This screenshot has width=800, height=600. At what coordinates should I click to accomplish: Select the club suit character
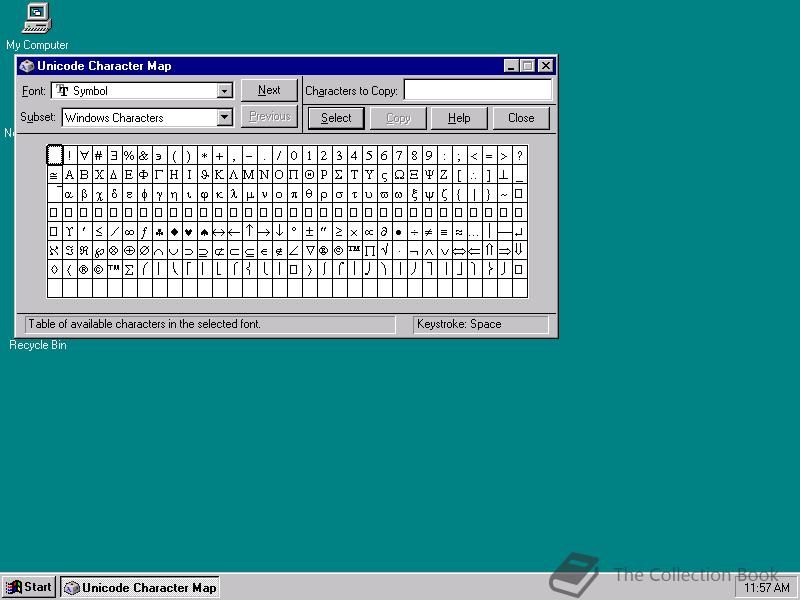coord(159,232)
